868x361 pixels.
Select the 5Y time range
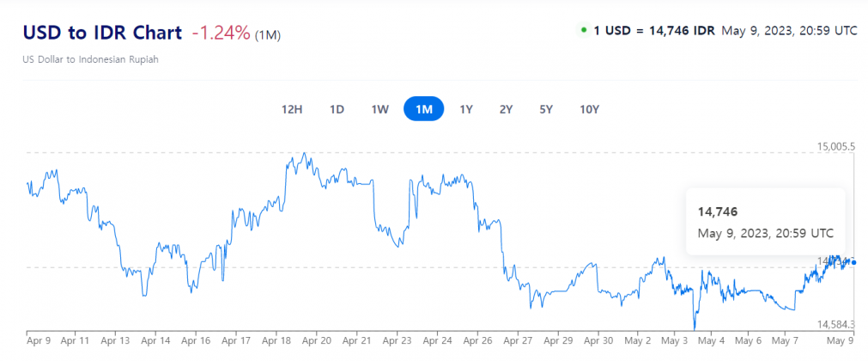click(546, 109)
